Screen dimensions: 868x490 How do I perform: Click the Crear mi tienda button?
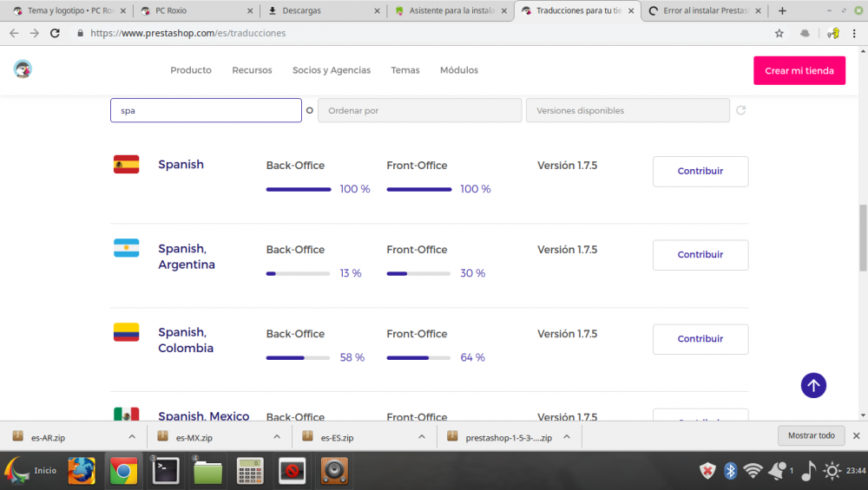point(799,70)
